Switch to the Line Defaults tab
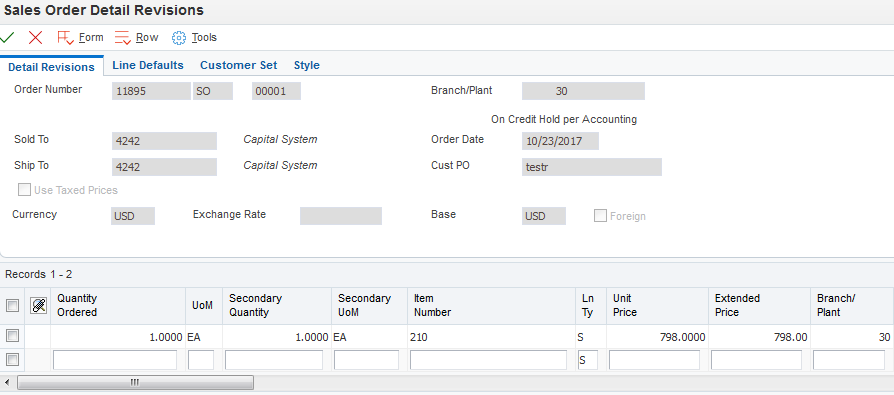 point(148,66)
